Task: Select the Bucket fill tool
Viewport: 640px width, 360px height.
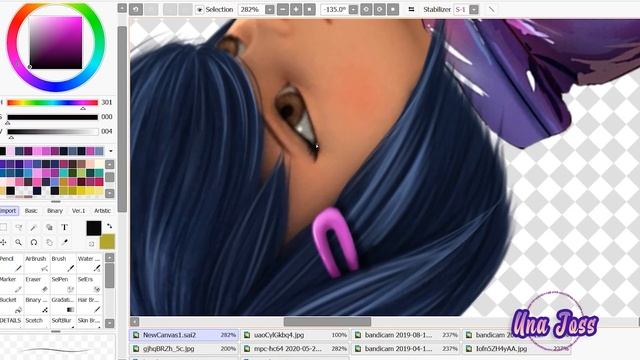Action: point(11,304)
